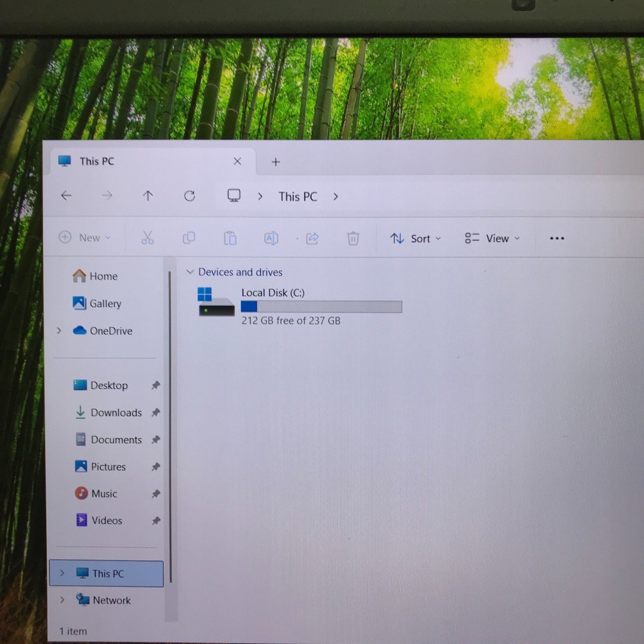Click the pin next to Pictures
Viewport: 644px width, 644px height.
[156, 466]
